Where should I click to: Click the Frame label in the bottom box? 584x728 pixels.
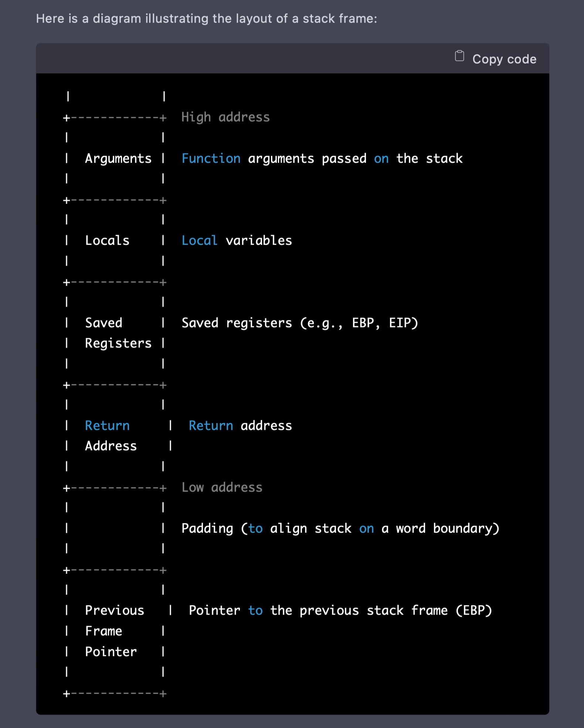pos(103,631)
